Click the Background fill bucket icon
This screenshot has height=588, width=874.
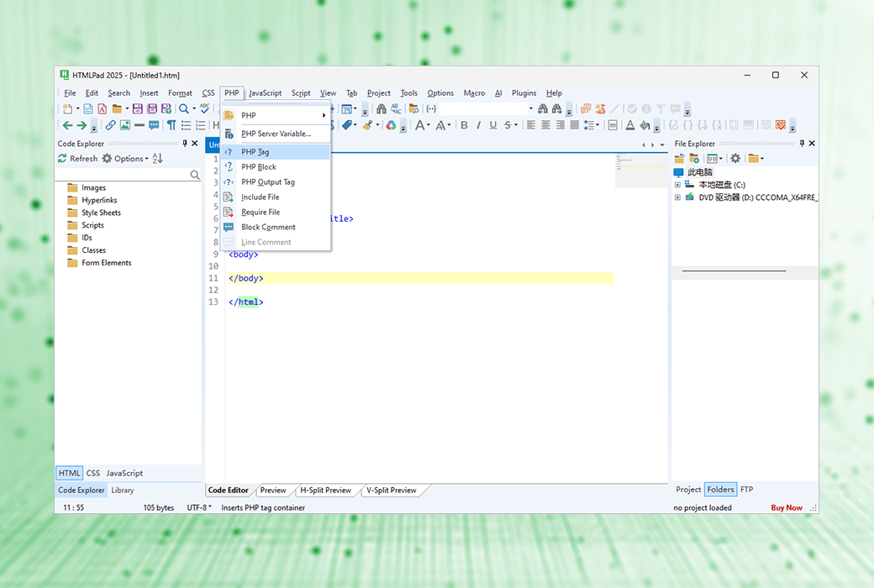(645, 125)
